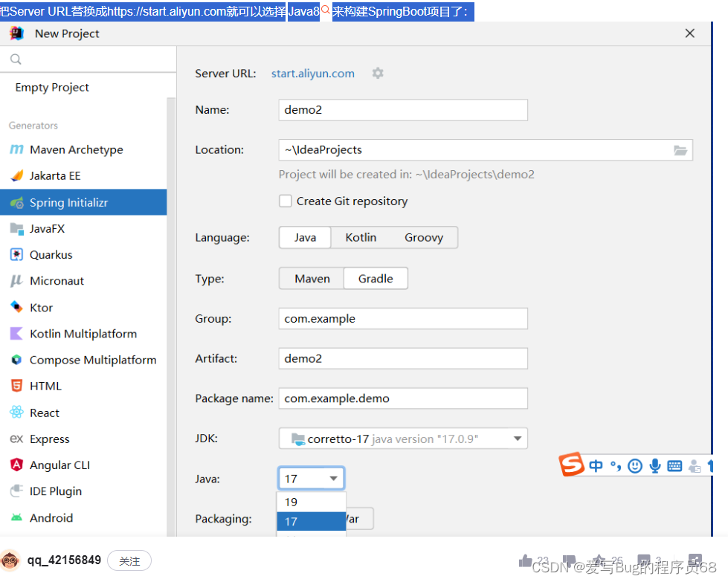This screenshot has width=728, height=582.
Task: Select War packaging option
Action: [358, 519]
